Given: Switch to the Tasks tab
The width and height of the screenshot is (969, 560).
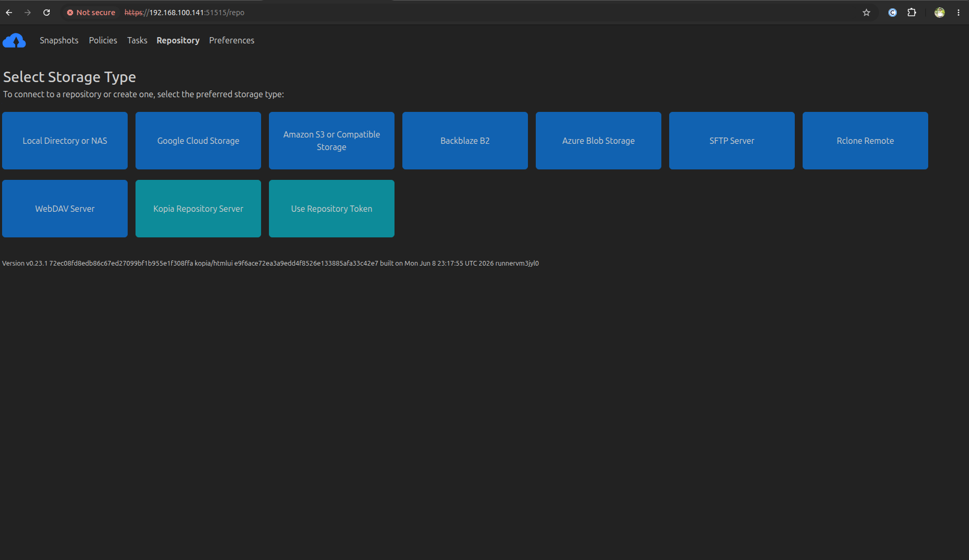Looking at the screenshot, I should point(137,40).
